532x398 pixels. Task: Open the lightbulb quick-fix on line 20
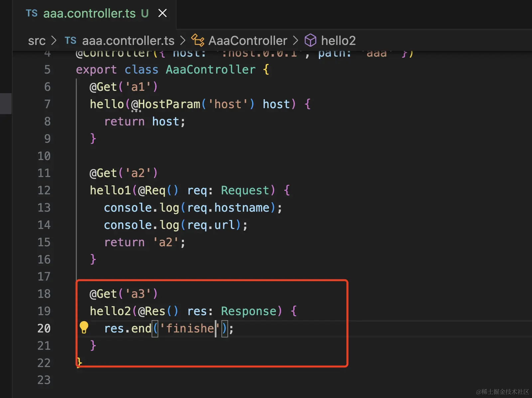(84, 327)
